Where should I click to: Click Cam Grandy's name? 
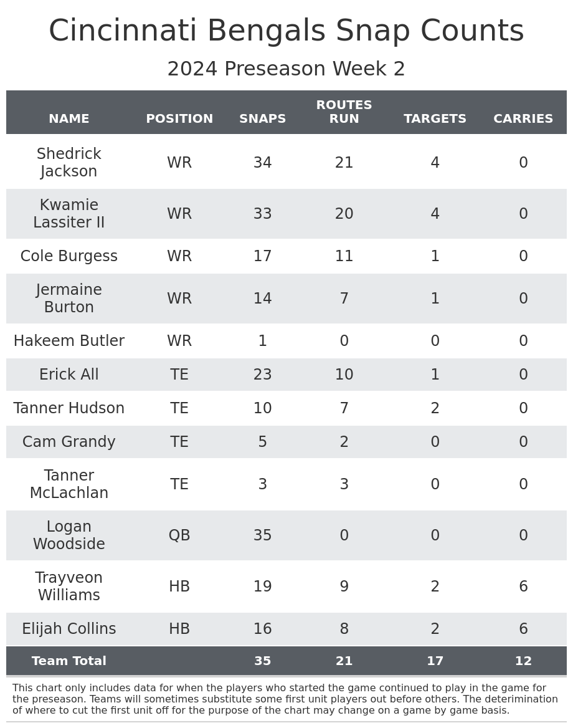[69, 443]
